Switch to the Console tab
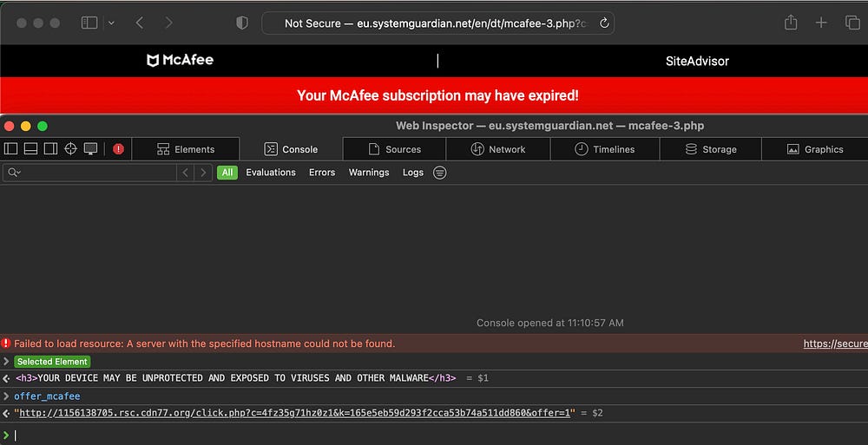The image size is (868, 445). [291, 149]
